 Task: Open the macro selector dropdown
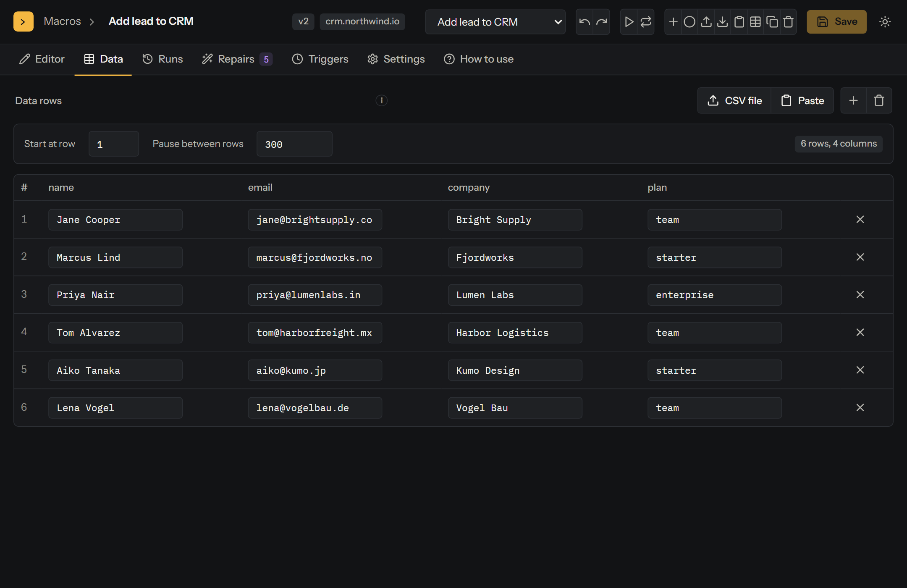tap(495, 22)
